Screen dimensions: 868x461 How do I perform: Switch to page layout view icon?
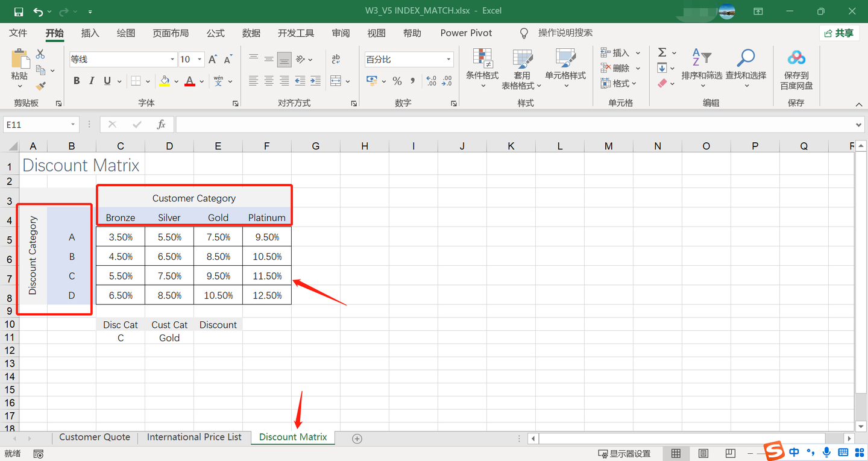(x=703, y=453)
